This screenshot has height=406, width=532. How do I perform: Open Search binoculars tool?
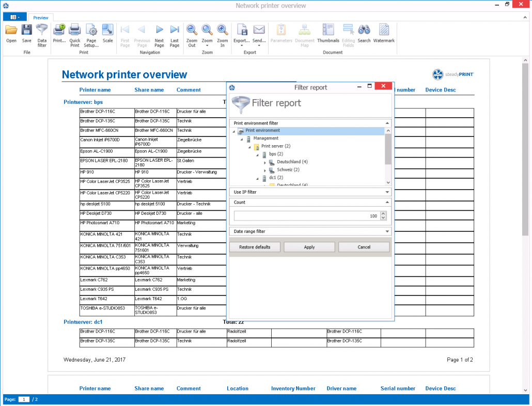coord(364,33)
